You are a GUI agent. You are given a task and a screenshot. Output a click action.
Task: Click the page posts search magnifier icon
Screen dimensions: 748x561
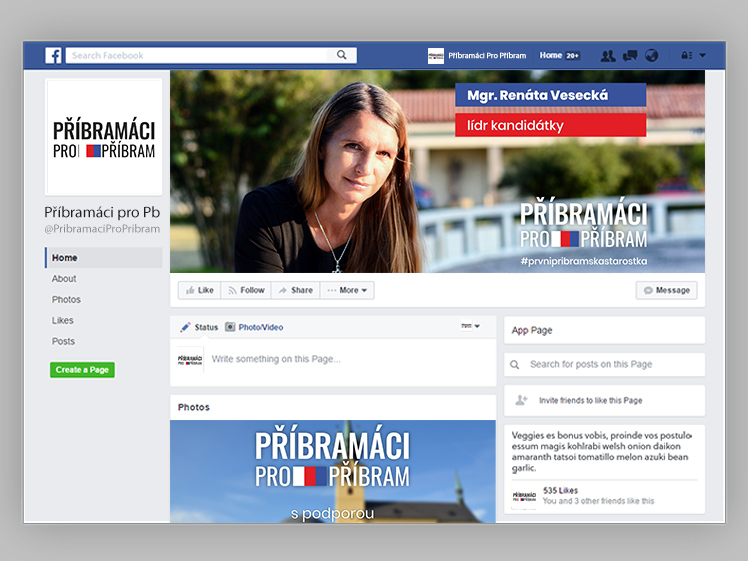click(x=514, y=365)
